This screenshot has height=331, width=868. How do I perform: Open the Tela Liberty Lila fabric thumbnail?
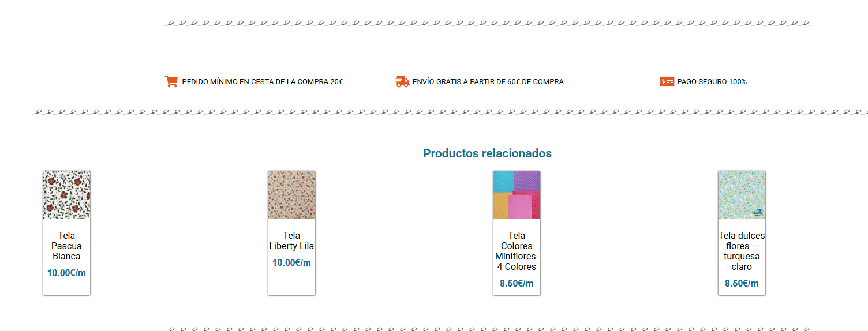tap(291, 195)
